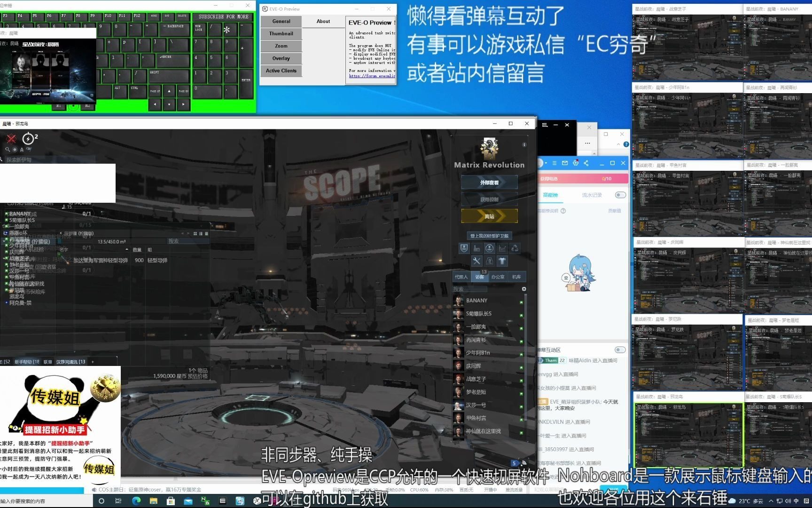This screenshot has width=812, height=508.
Task: Click the 外部查看 button
Action: click(x=489, y=183)
